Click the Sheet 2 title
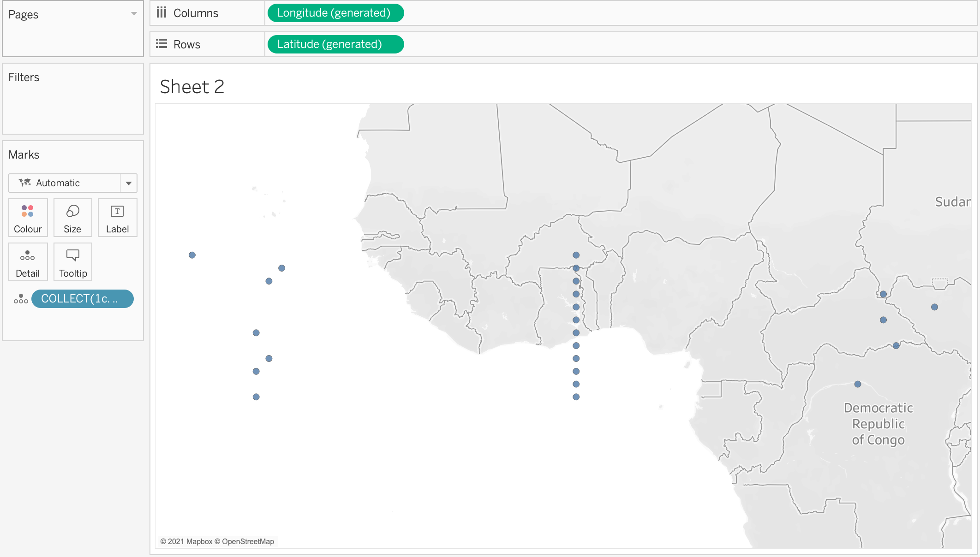This screenshot has height=557, width=980. 192,87
